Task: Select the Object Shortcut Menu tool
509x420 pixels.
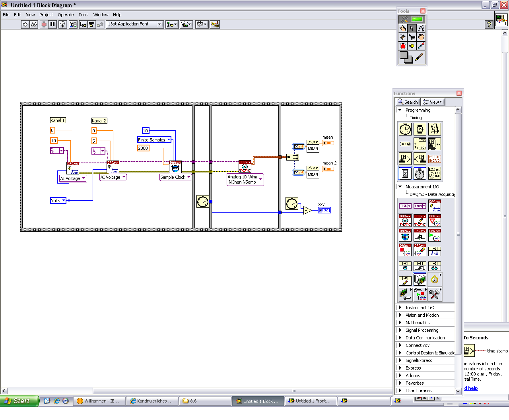Action: click(x=412, y=37)
